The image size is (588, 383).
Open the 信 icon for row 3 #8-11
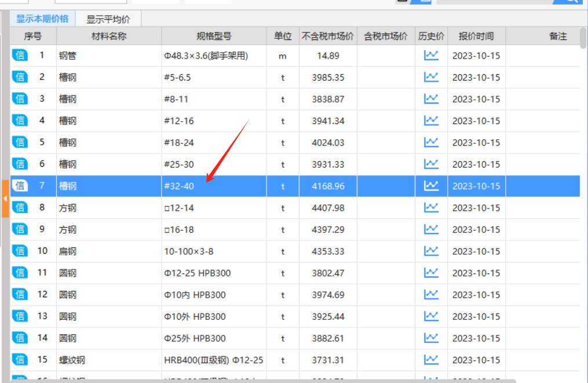[x=20, y=99]
